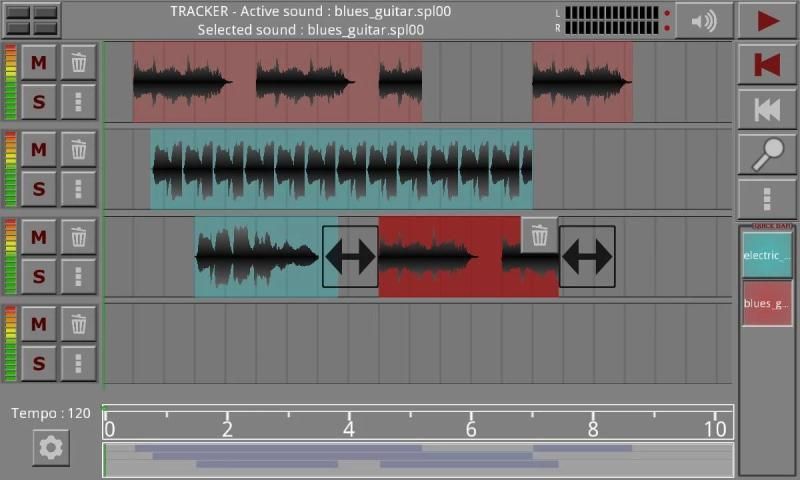Mute the fourth track
This screenshot has width=800, height=480.
tap(39, 324)
